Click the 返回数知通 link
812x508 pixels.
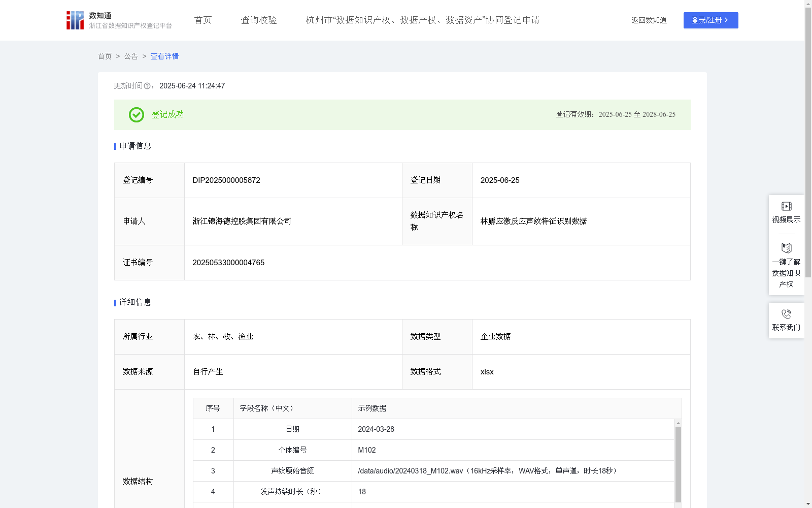(649, 20)
